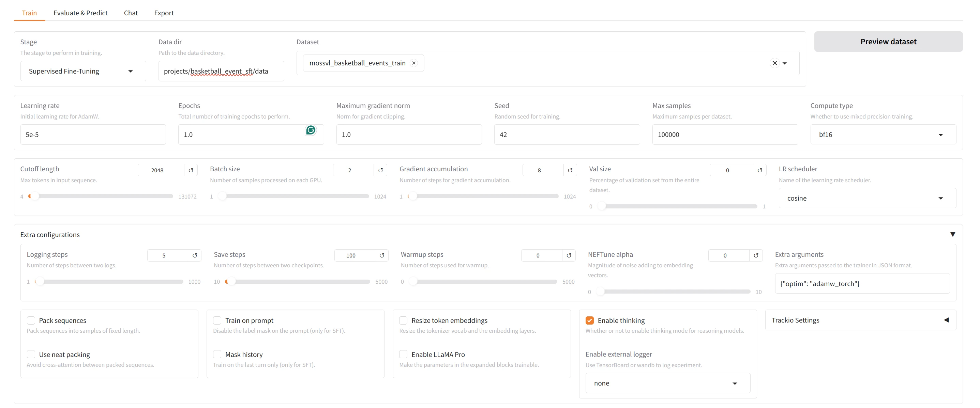Viewport: 980px width, 408px height.
Task: Click the Seed input field
Action: point(567,135)
